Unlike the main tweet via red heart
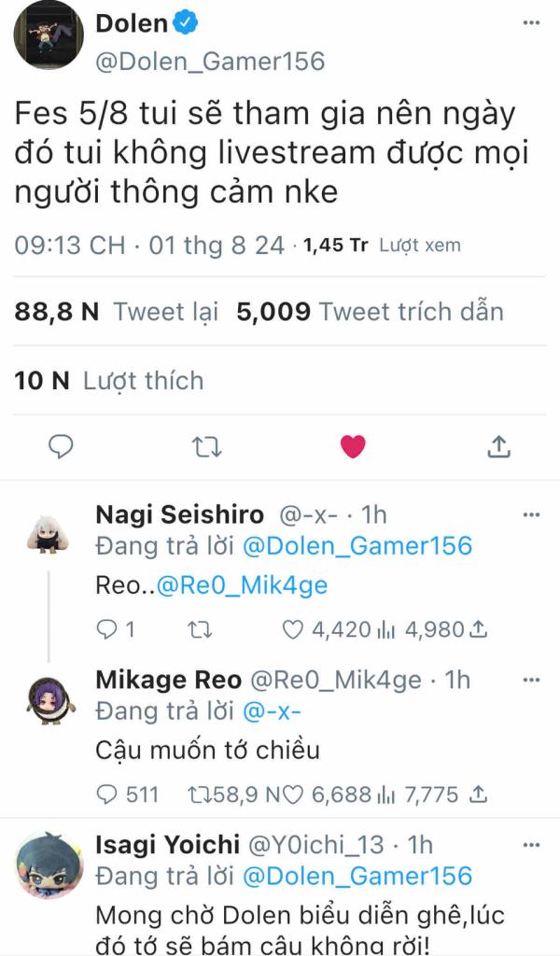The height and width of the screenshot is (956, 560). click(x=353, y=447)
